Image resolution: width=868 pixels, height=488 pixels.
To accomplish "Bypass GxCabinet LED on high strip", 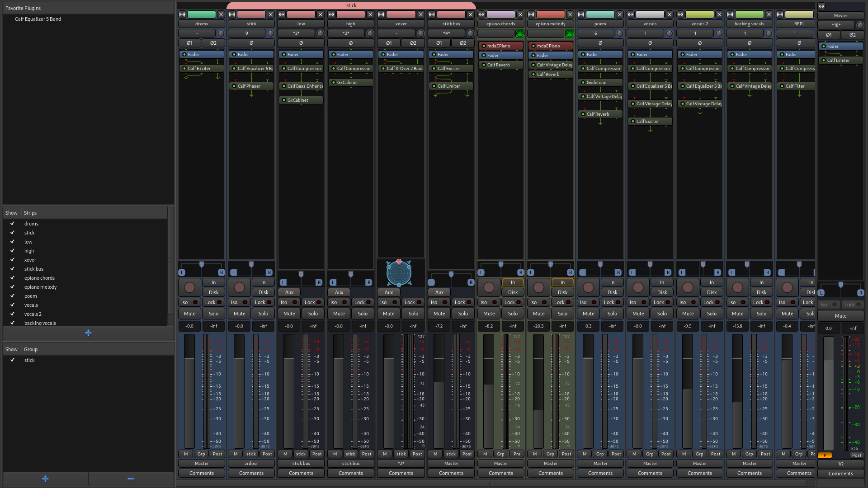I will point(334,83).
